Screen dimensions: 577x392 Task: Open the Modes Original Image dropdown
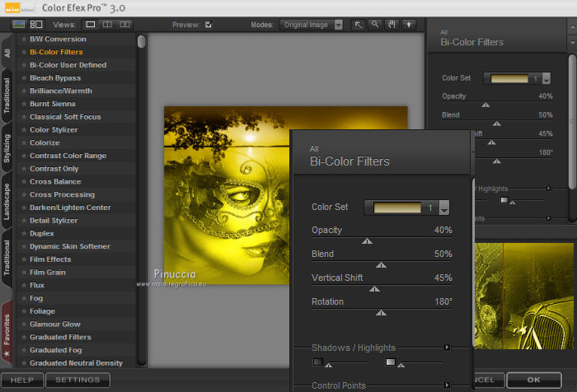pyautogui.click(x=312, y=25)
